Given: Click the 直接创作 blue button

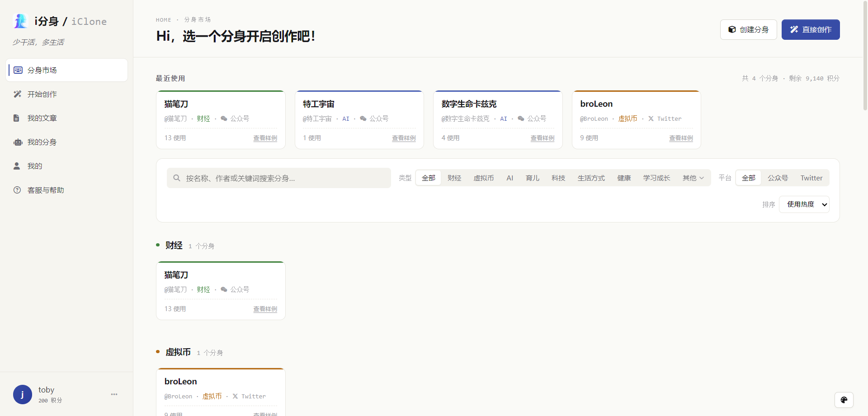Looking at the screenshot, I should coord(811,29).
